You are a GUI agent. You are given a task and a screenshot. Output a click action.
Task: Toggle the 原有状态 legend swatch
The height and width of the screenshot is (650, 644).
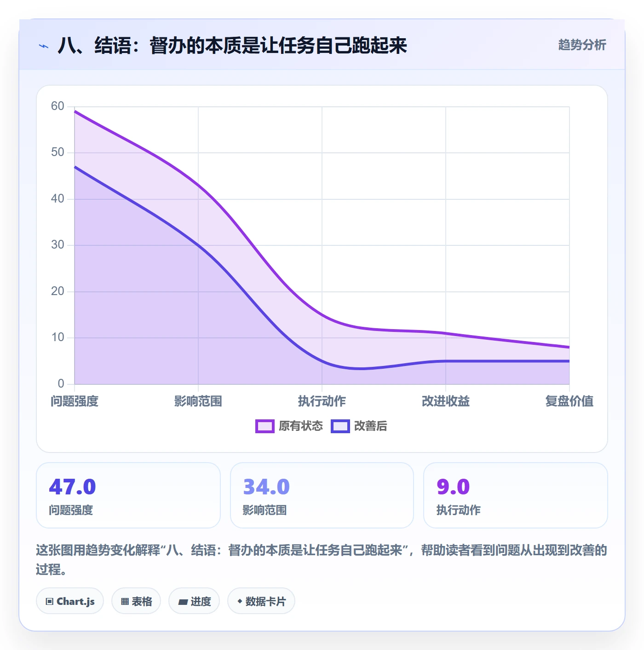tap(264, 426)
